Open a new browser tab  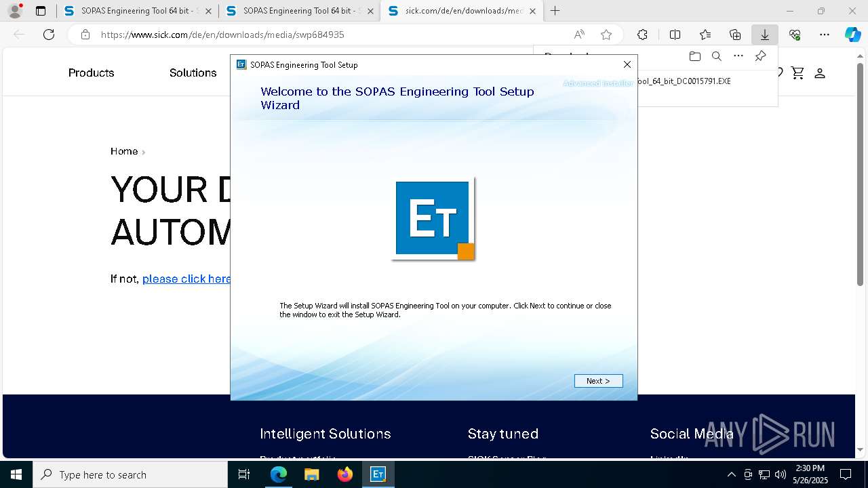coord(555,11)
